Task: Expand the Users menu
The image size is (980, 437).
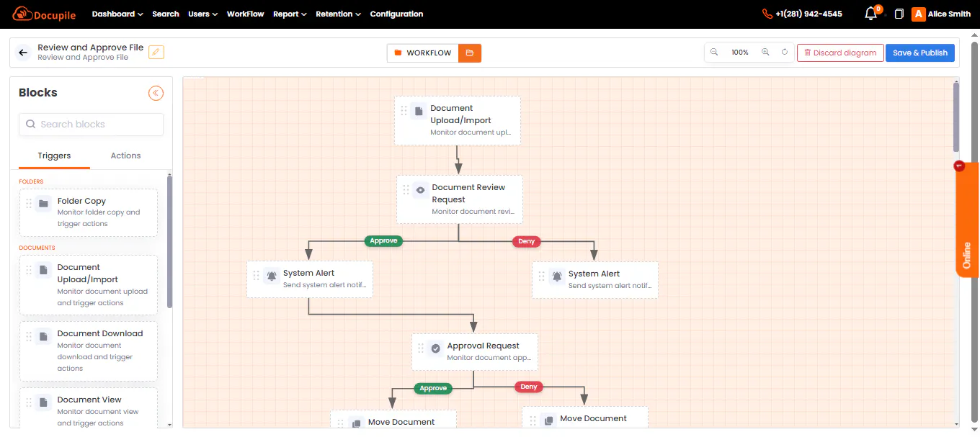Action: click(202, 14)
